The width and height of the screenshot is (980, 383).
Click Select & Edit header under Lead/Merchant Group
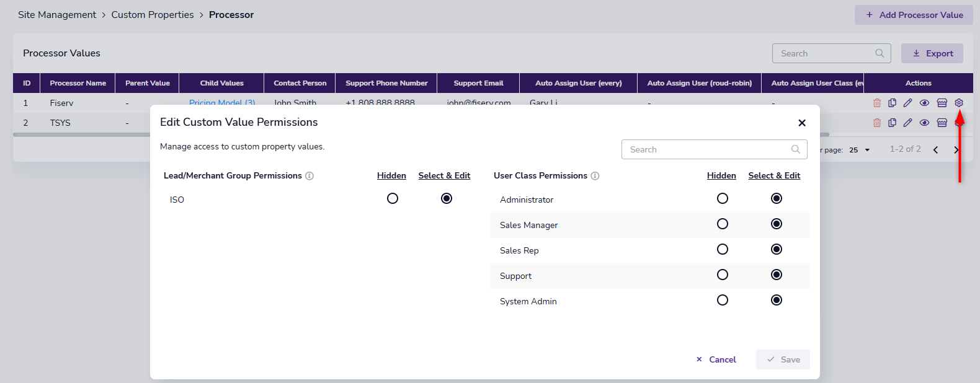tap(444, 176)
